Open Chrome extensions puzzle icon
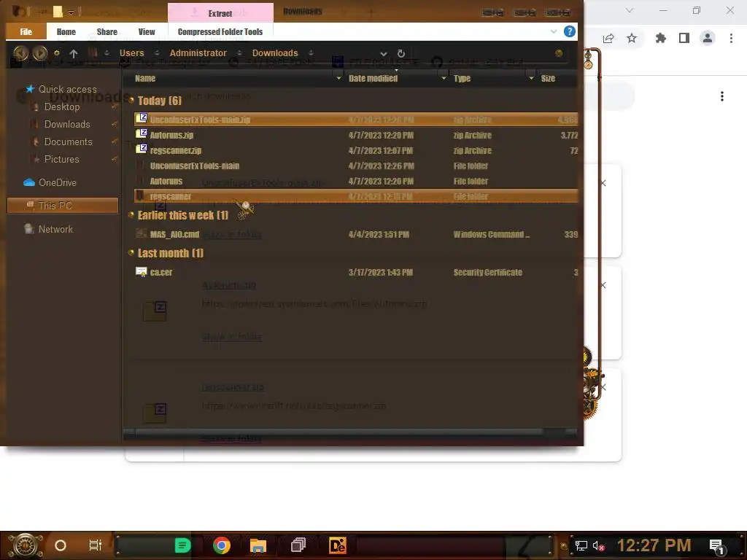The width and height of the screenshot is (747, 560). pyautogui.click(x=660, y=38)
